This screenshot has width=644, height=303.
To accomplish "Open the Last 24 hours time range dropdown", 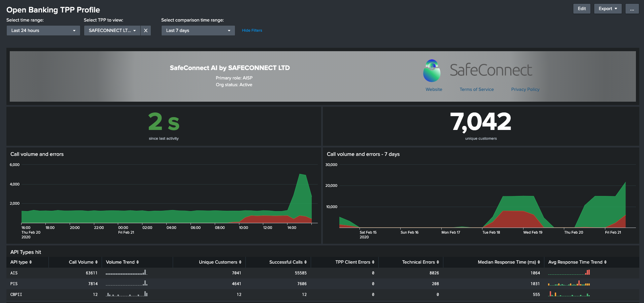I will pos(43,31).
